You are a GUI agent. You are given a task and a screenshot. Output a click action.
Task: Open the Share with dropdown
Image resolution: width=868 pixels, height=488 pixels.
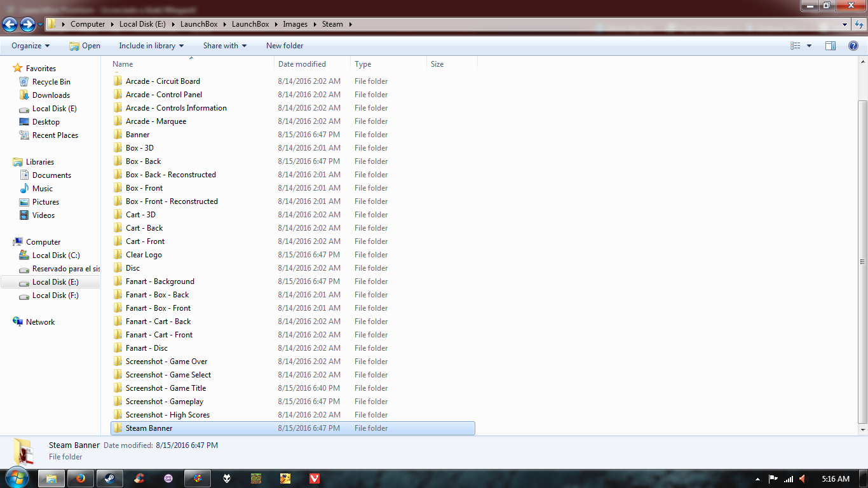point(225,46)
